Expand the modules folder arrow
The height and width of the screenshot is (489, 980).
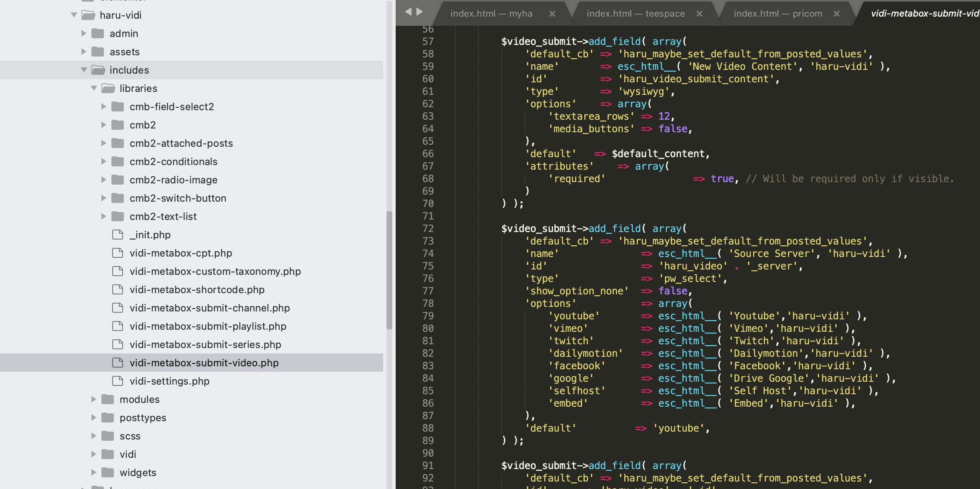[94, 399]
